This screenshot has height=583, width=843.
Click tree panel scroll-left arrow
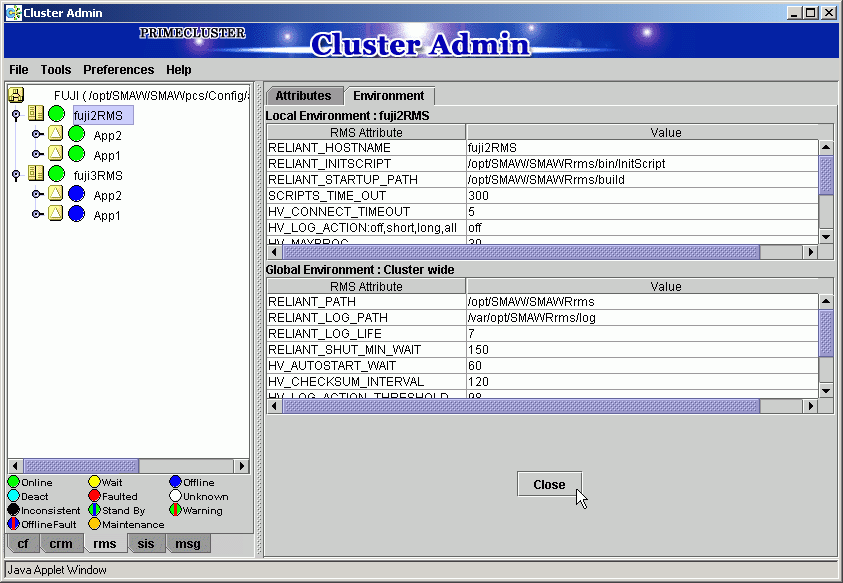[16, 466]
